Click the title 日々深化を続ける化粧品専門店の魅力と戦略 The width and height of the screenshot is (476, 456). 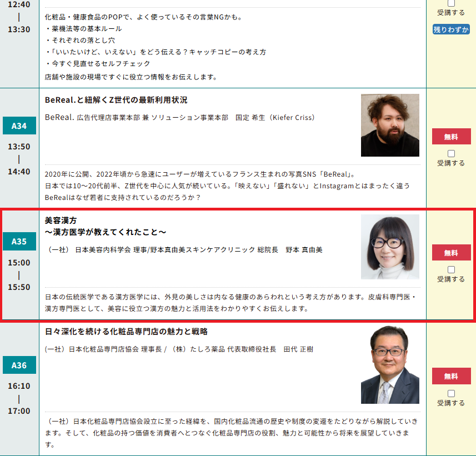point(126,331)
